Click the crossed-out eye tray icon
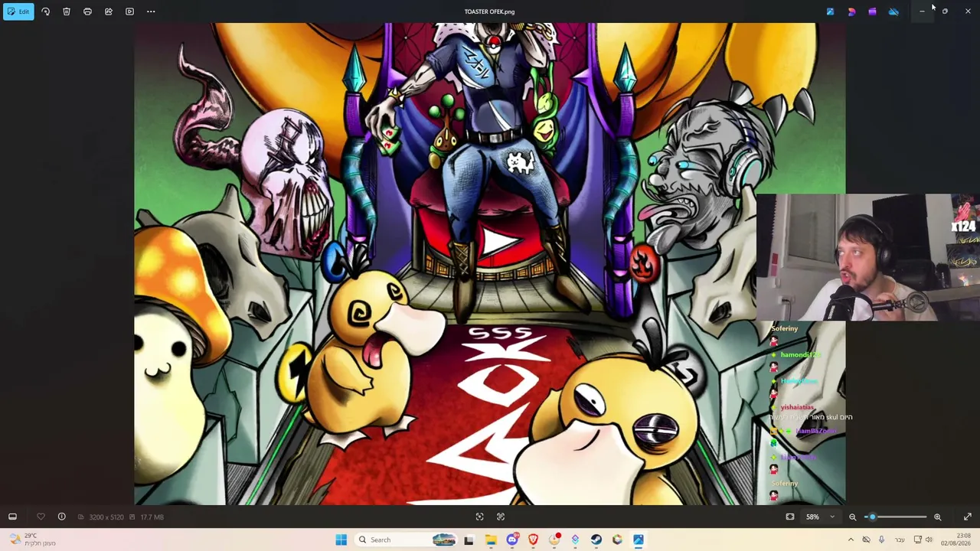980x551 pixels. click(x=866, y=540)
